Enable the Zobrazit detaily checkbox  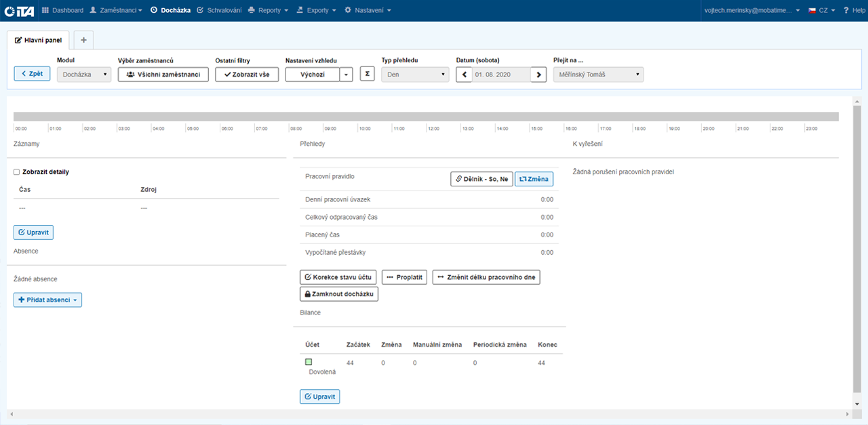(x=17, y=172)
